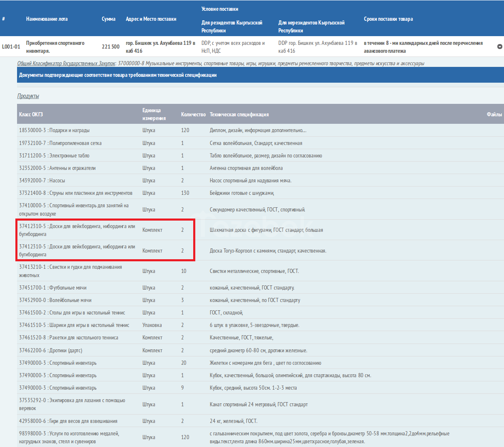Click specification Сетка волейбольная, Стандарт

pyautogui.click(x=256, y=143)
